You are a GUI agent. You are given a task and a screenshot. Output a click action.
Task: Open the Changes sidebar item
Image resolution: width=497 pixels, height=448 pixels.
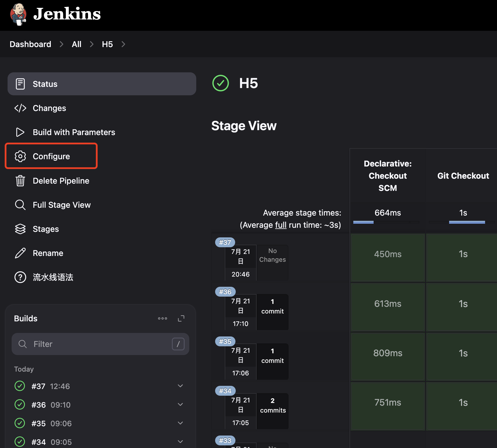[49, 108]
